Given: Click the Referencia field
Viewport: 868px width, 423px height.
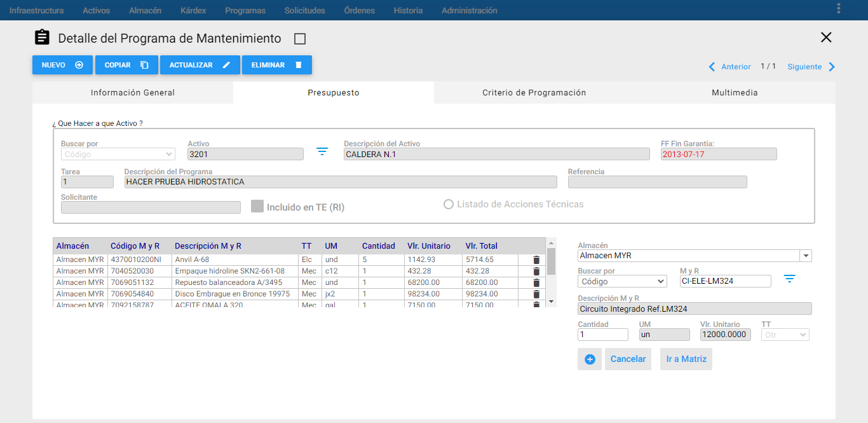Looking at the screenshot, I should click(x=658, y=182).
